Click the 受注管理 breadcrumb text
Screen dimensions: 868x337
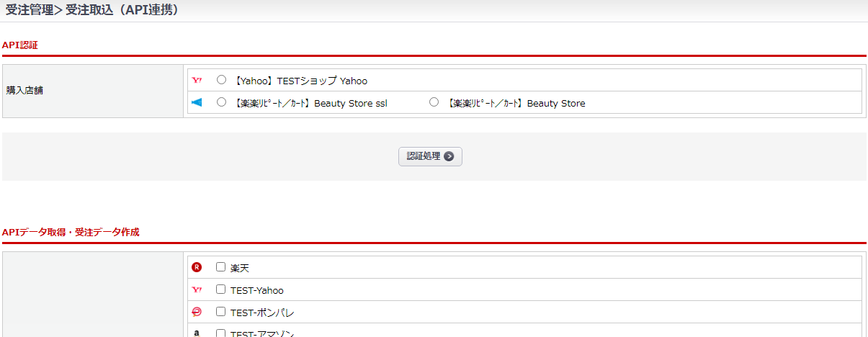coord(29,10)
